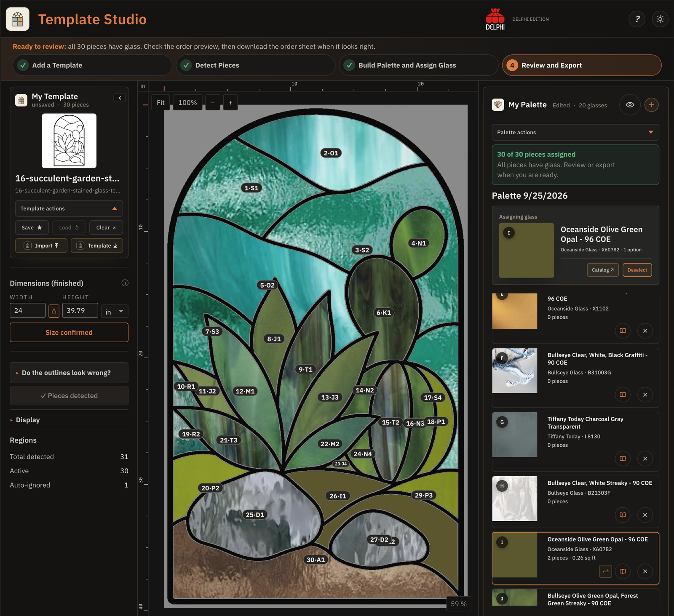674x616 pixels.
Task: Collapse the Template actions dropdown
Action: tap(69, 208)
